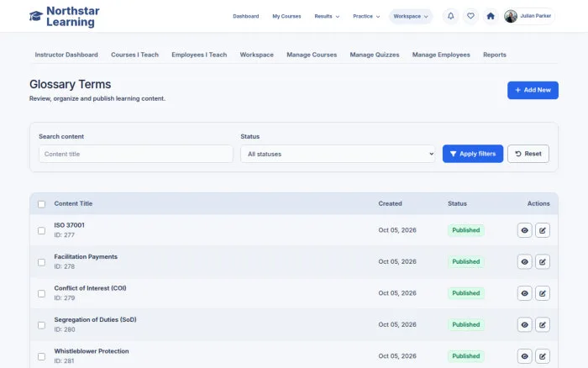Focus the Content title search field
Screen dimensions: 588x368
(x=136, y=154)
